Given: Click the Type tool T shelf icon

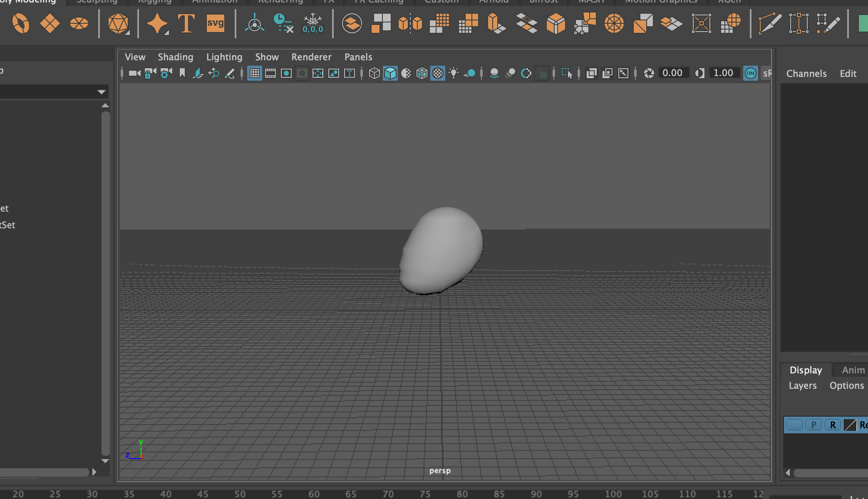Looking at the screenshot, I should pyautogui.click(x=186, y=23).
